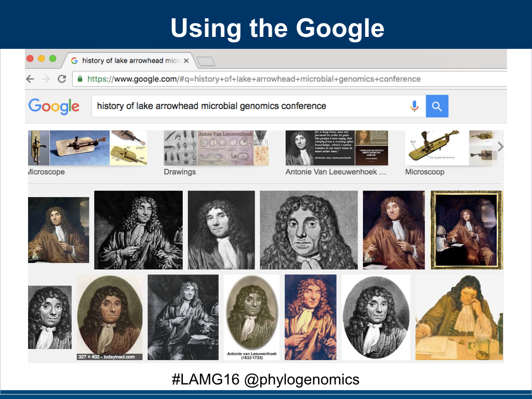Click the green HTTPS padlock icon

coord(80,79)
